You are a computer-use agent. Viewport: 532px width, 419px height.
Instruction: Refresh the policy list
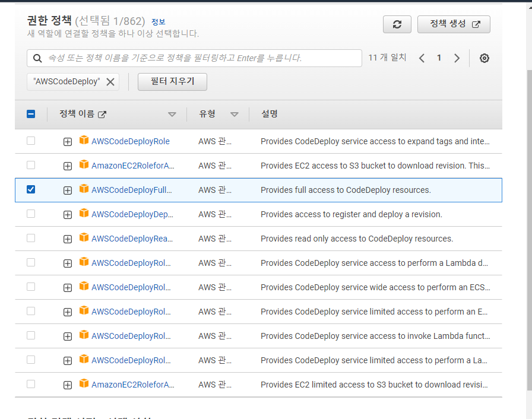tap(397, 24)
